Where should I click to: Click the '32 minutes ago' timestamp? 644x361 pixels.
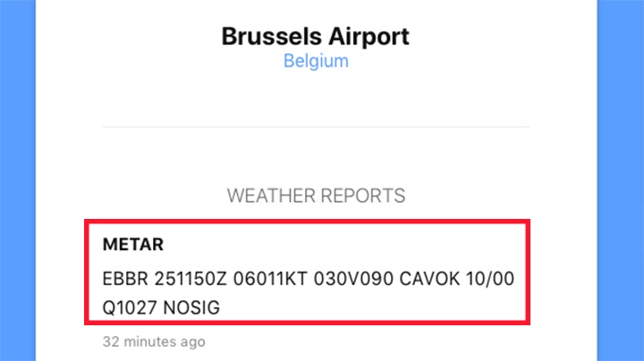pos(155,341)
